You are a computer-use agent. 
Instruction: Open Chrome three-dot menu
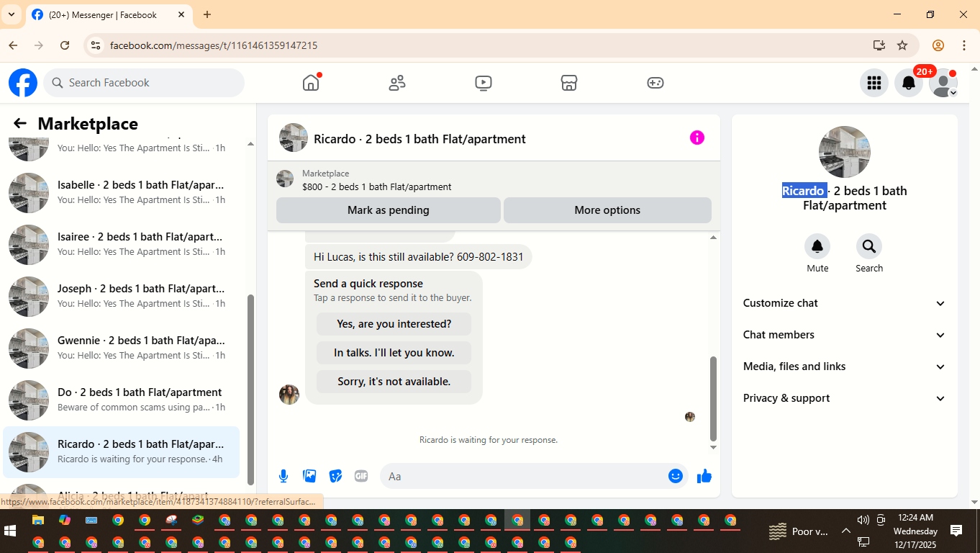tap(964, 45)
